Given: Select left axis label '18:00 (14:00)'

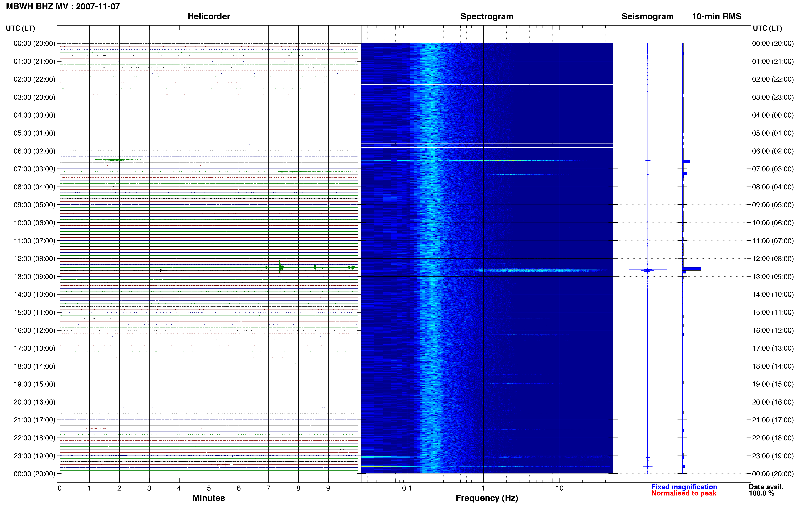Looking at the screenshot, I should (x=34, y=366).
